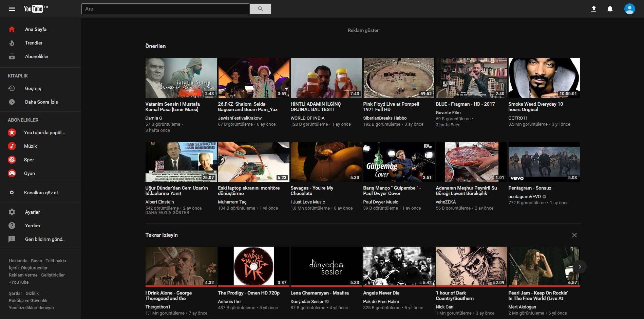Viewport: 644px width, 319px height.
Task: Open the Geliştiriciler footer link
Action: 53,275
